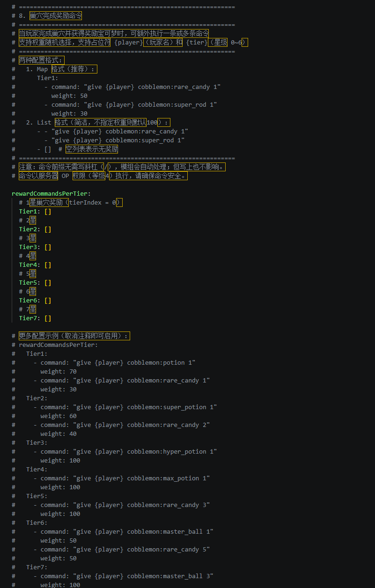Image resolution: width=375 pixels, height=588 pixels.
Task: Select the green Tier4 key line
Action: coord(30,265)
